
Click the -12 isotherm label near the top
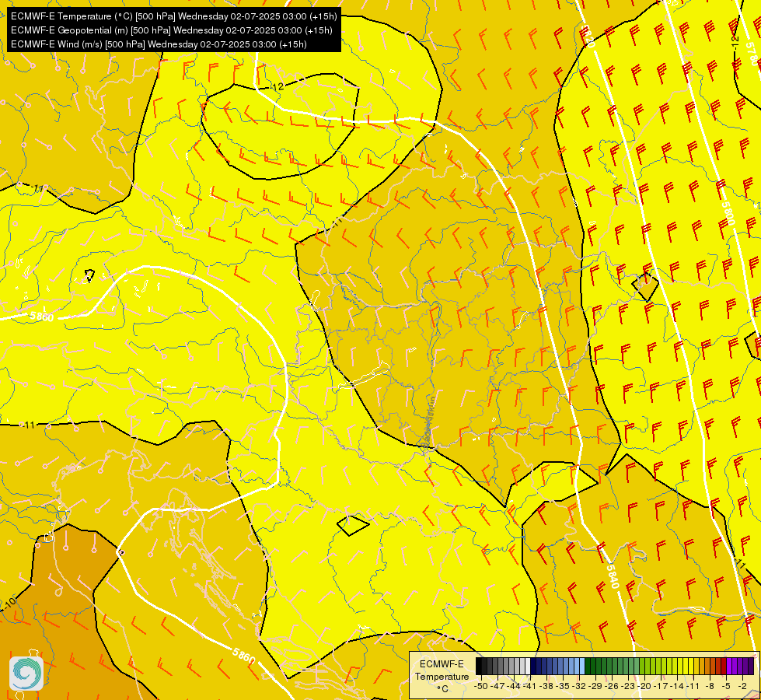click(278, 87)
